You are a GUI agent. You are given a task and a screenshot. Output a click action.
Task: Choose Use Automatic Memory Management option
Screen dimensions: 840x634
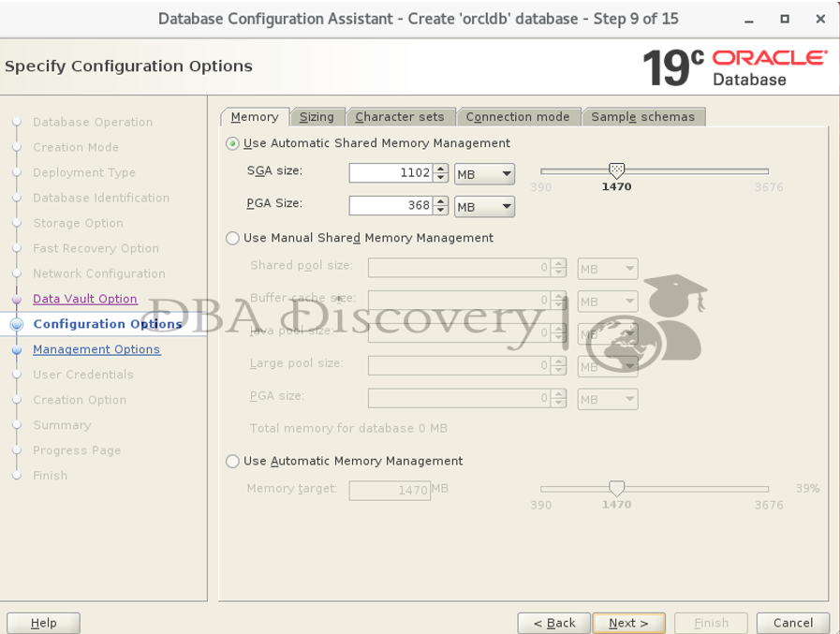233,462
